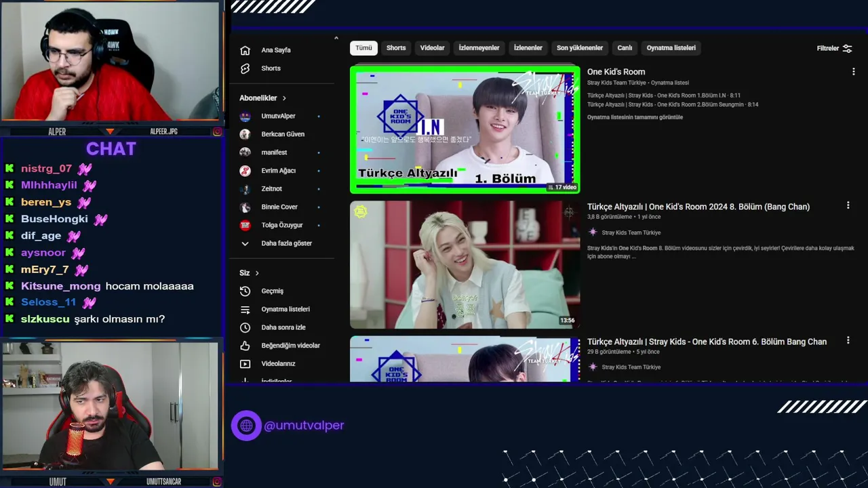
Task: Open 8. Bölüm Bang Chan video thumbnail
Action: 465,265
